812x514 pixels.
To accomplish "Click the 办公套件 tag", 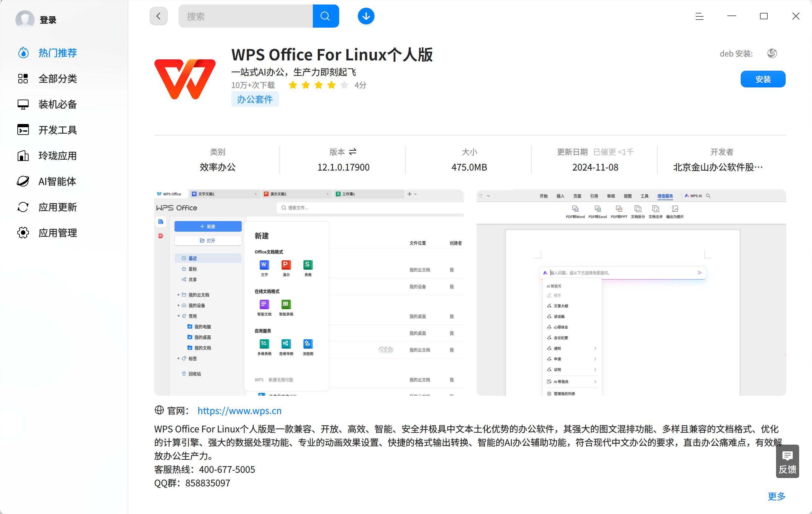I will 255,99.
